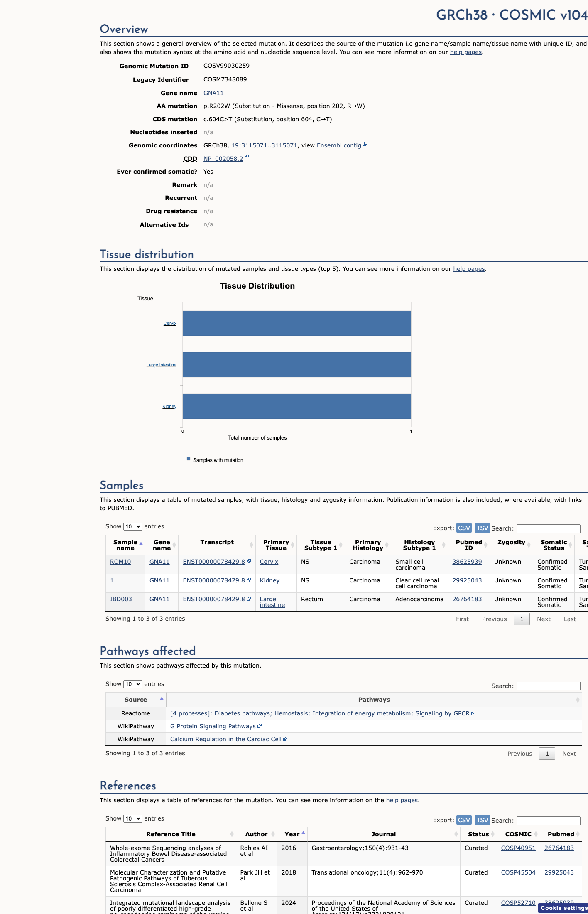Open Calcium Regulation in the Cardiac Cell link
Image resolution: width=588 pixels, height=914 pixels.
226,739
